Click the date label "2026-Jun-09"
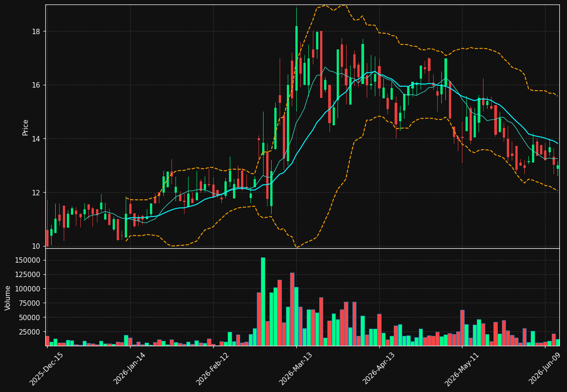 545,369
